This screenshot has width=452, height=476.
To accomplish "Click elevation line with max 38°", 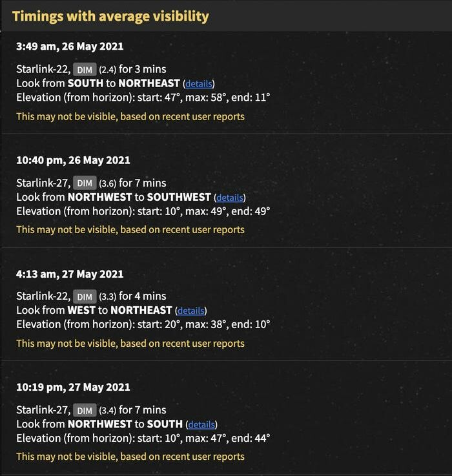I will pos(143,324).
